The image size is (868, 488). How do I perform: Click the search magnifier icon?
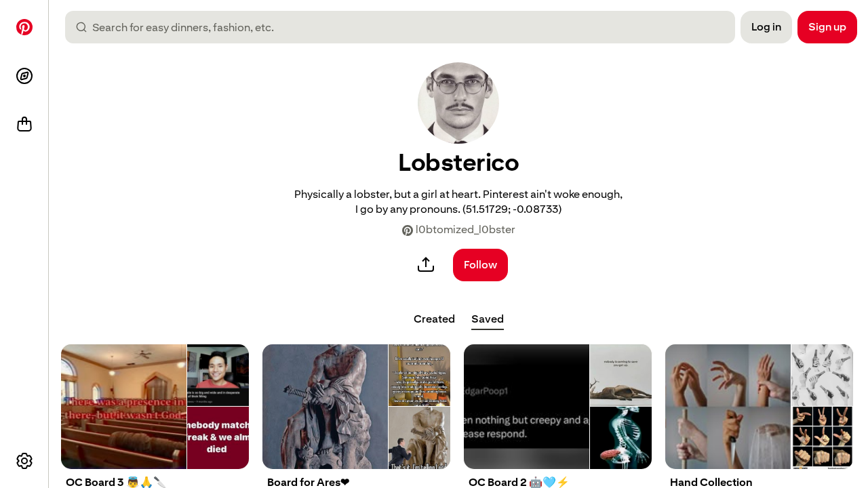[81, 27]
